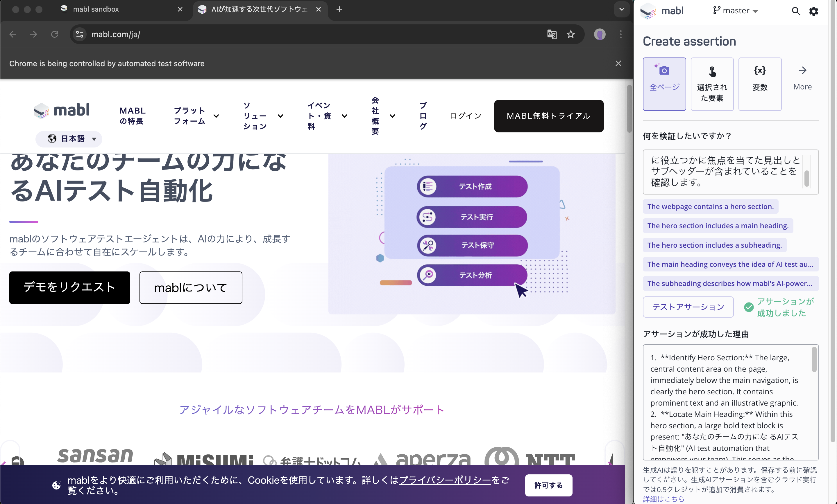The width and height of the screenshot is (837, 504).
Task: Click the デモをリクエスト button
Action: coord(69,287)
